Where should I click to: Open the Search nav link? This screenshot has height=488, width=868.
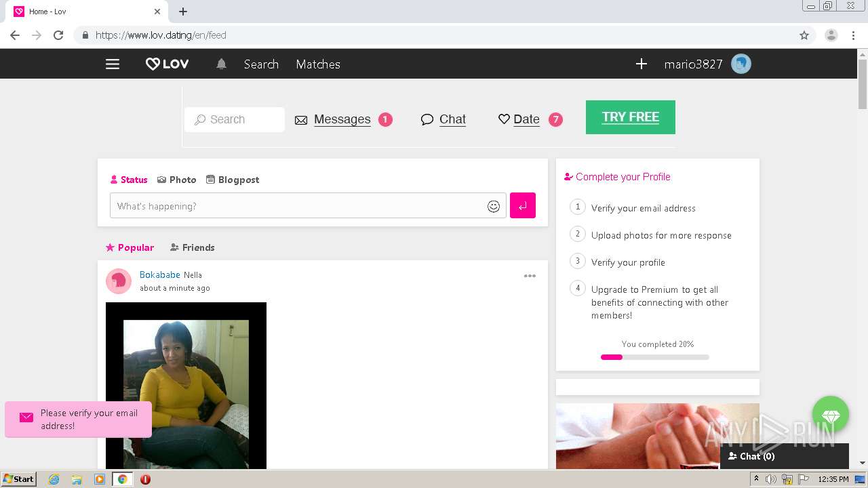pos(261,64)
